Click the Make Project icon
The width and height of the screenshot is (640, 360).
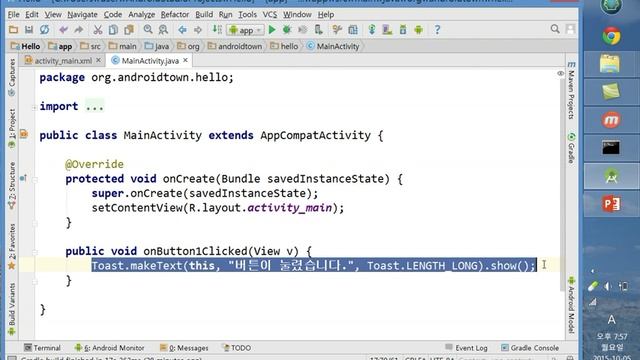click(x=217, y=30)
